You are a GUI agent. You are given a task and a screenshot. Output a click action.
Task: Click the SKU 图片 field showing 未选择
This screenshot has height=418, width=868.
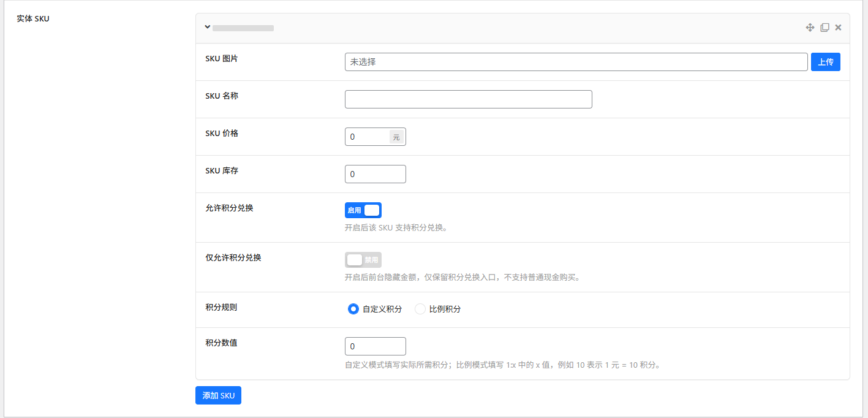pyautogui.click(x=576, y=62)
